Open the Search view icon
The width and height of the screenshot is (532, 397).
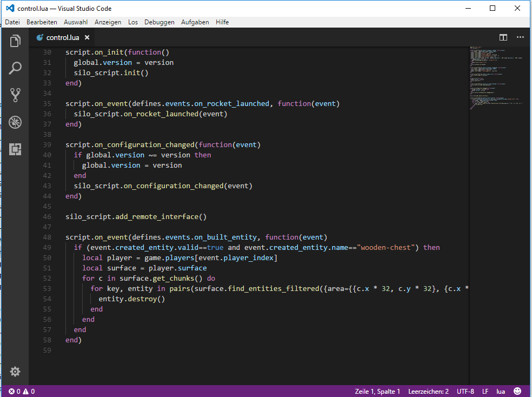(x=15, y=68)
